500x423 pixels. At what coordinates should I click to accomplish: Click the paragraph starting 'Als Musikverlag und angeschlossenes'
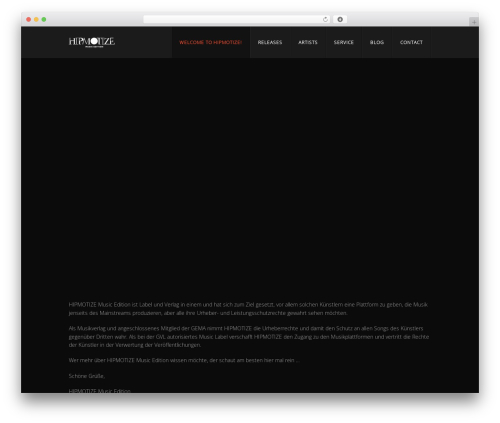point(249,337)
